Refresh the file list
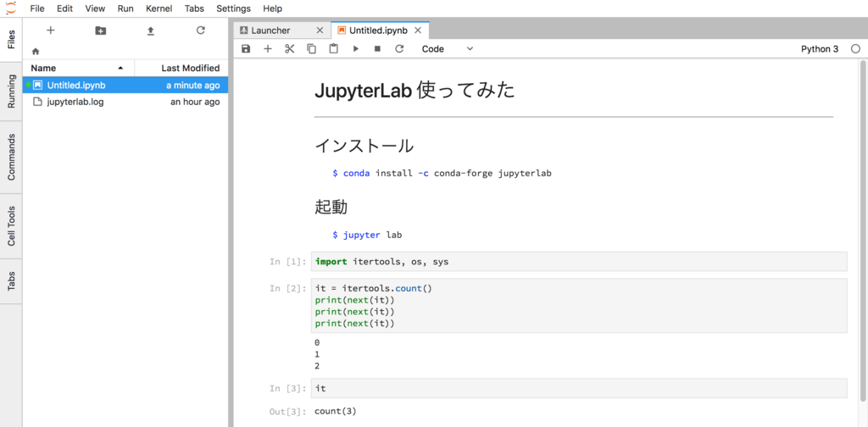 [201, 30]
